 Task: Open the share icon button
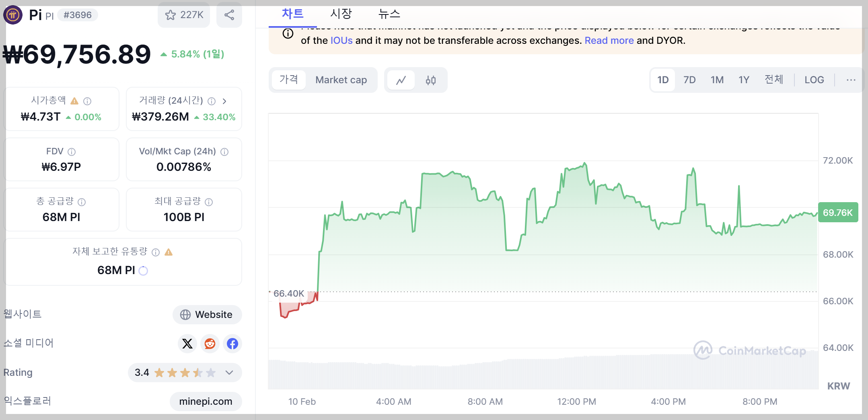pos(229,15)
